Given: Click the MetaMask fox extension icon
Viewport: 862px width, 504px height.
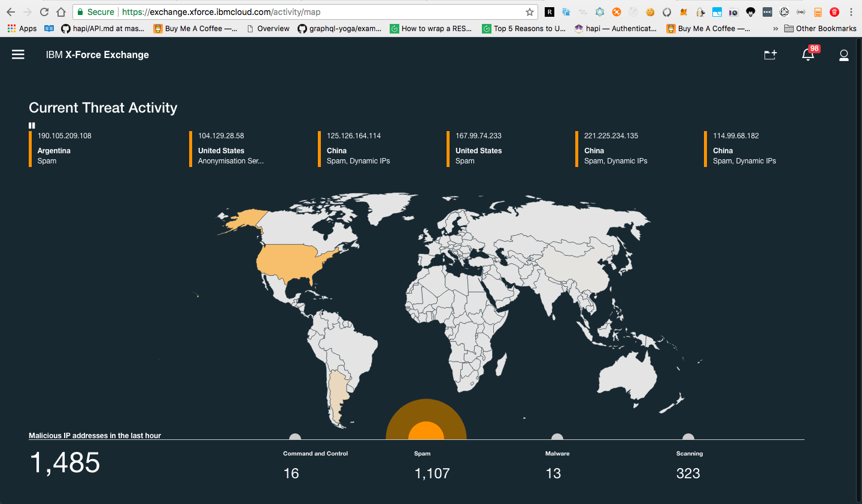Looking at the screenshot, I should (x=684, y=12).
